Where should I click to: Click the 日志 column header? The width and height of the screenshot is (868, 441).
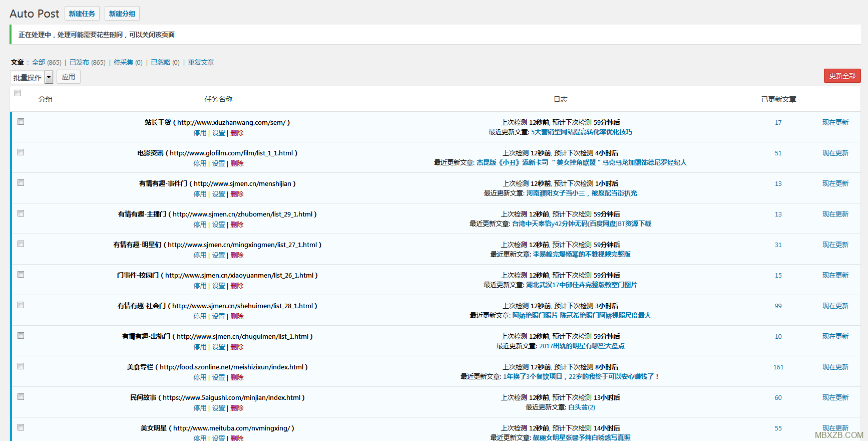(561, 99)
